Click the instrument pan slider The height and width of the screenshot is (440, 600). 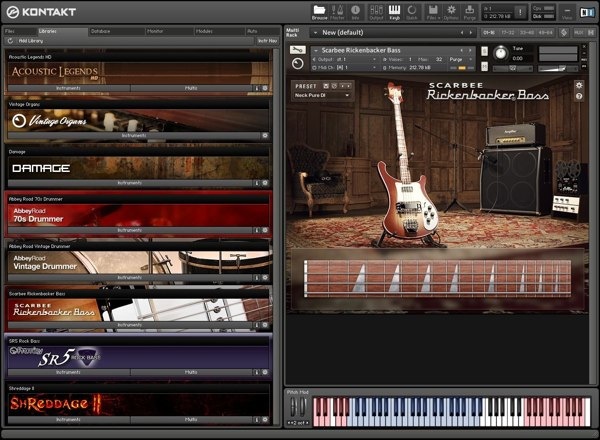pos(512,68)
